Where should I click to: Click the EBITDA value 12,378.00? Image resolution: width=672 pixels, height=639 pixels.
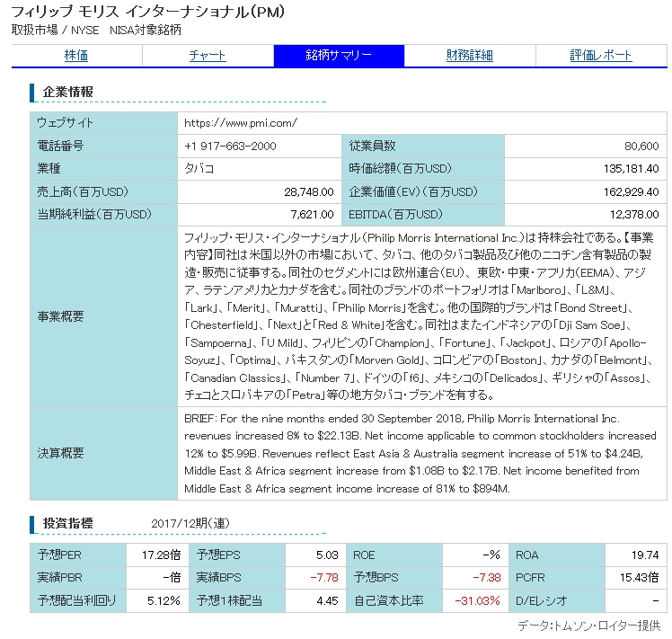coord(634,215)
